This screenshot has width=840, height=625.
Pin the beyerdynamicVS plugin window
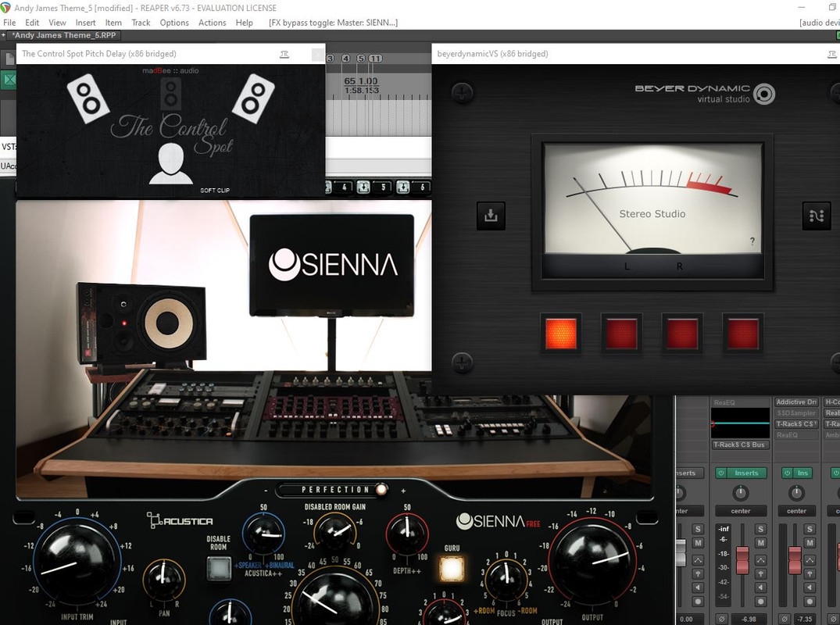point(832,54)
